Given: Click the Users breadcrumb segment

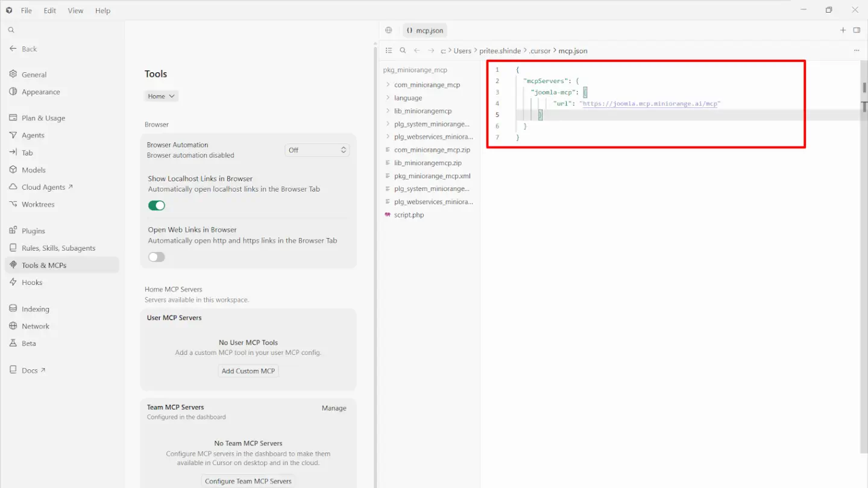Looking at the screenshot, I should coord(462,51).
